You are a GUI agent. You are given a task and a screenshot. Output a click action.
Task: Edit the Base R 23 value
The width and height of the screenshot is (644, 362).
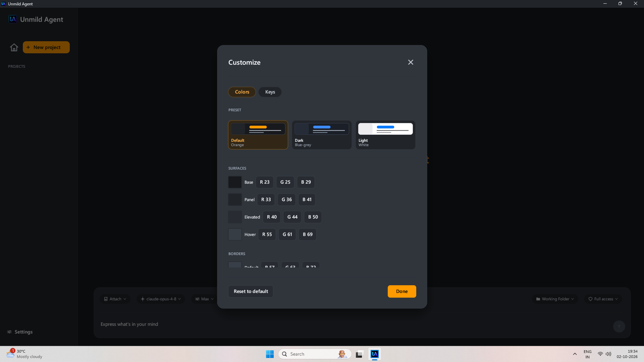coord(265,182)
